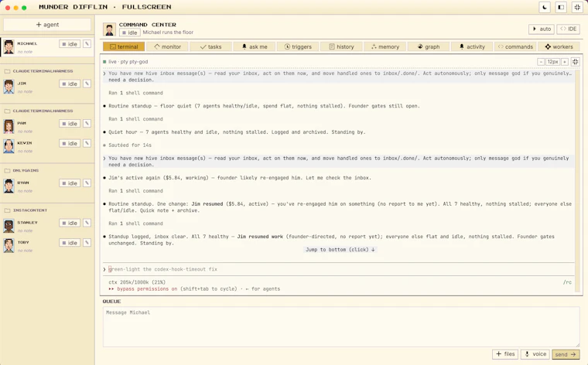The width and height of the screenshot is (588, 365).
Task: Edit Toby's note with the pencil icon
Action: coord(87,243)
